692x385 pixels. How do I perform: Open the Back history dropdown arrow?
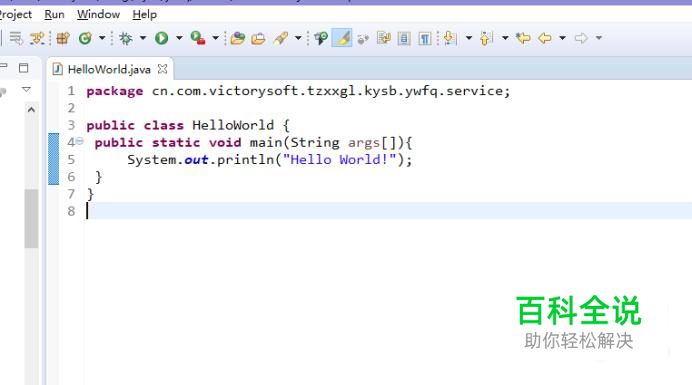tap(562, 38)
